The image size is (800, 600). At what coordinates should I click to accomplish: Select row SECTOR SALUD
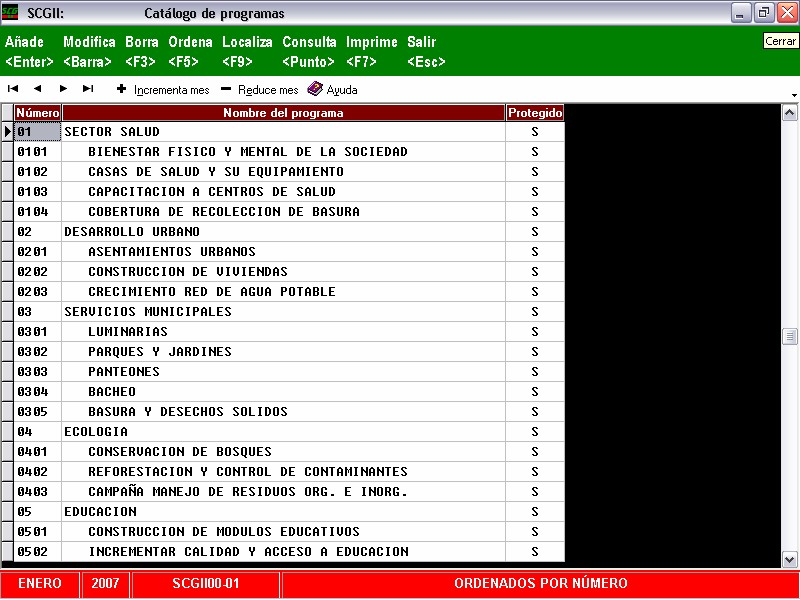click(283, 132)
